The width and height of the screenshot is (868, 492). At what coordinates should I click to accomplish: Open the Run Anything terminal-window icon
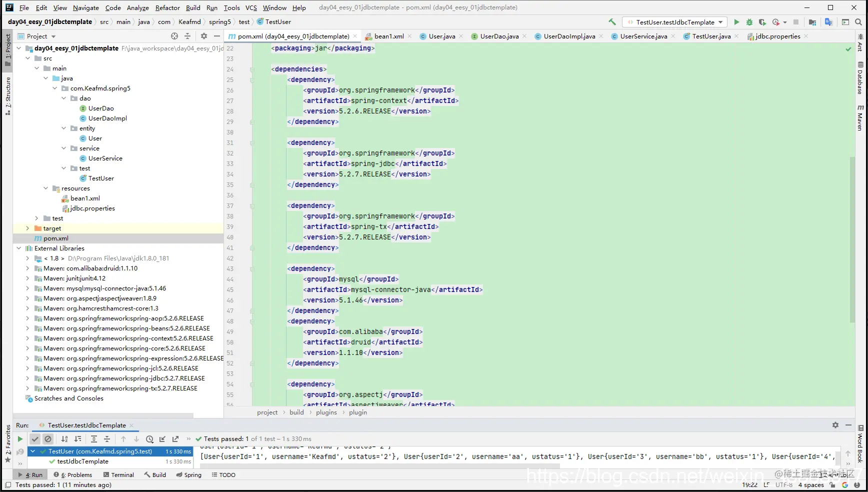(845, 22)
